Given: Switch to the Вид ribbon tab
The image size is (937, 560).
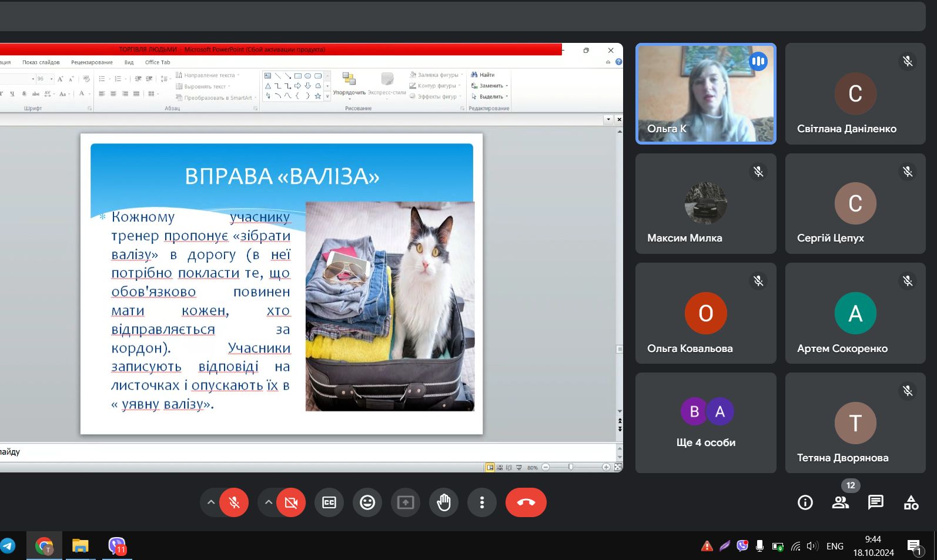Looking at the screenshot, I should pyautogui.click(x=129, y=62).
